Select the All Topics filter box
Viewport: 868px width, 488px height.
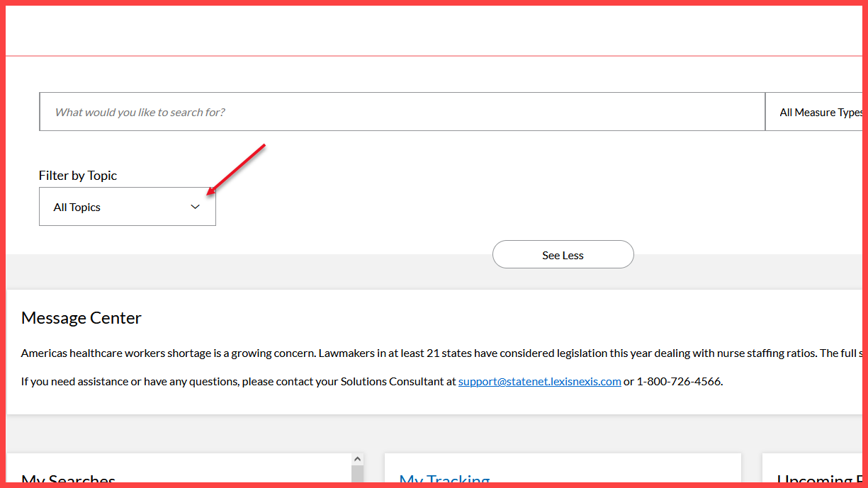127,206
